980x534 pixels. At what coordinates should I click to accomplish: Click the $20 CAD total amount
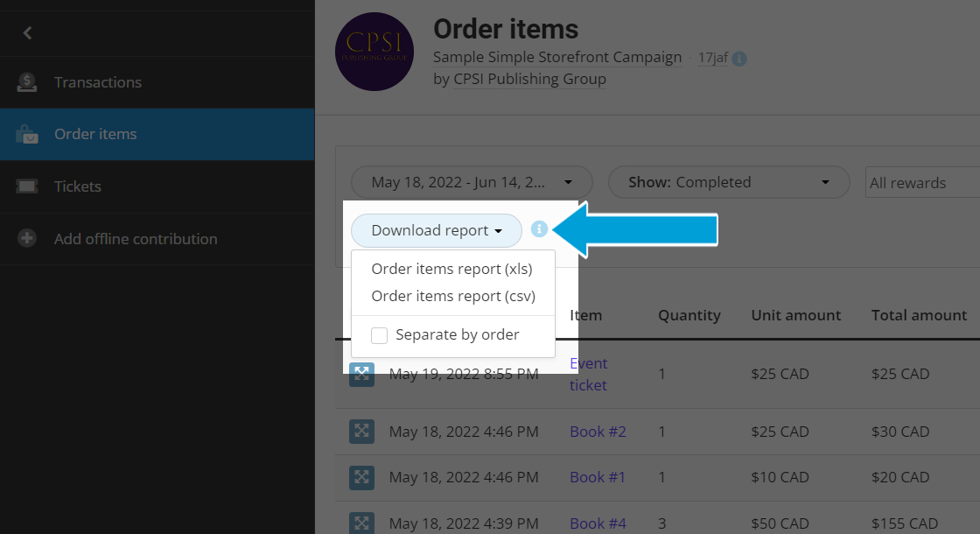[x=900, y=477]
